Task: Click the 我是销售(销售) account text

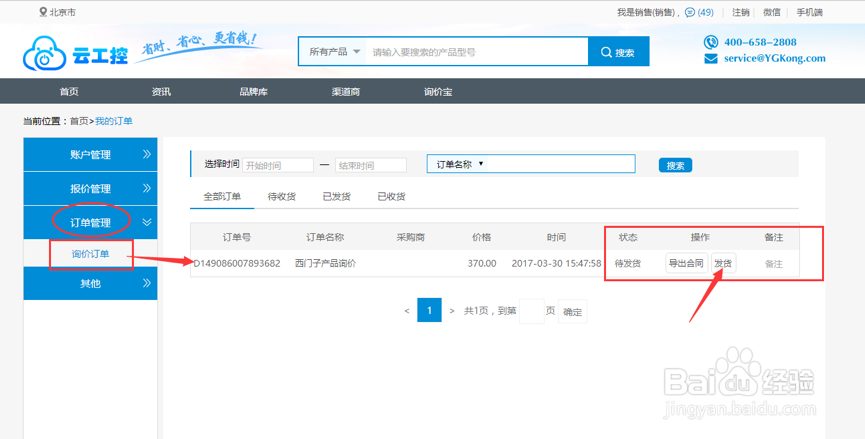Action: [645, 12]
